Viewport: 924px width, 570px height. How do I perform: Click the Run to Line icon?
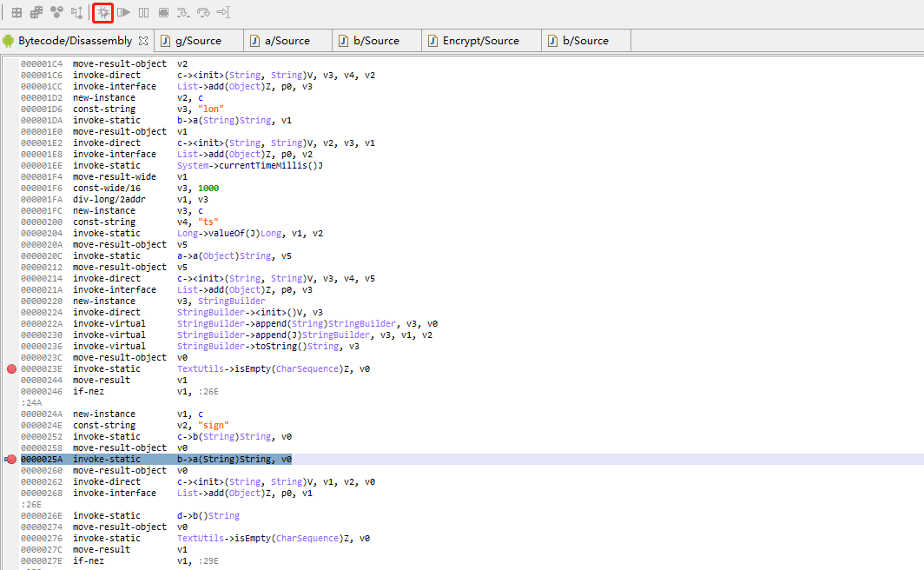223,13
